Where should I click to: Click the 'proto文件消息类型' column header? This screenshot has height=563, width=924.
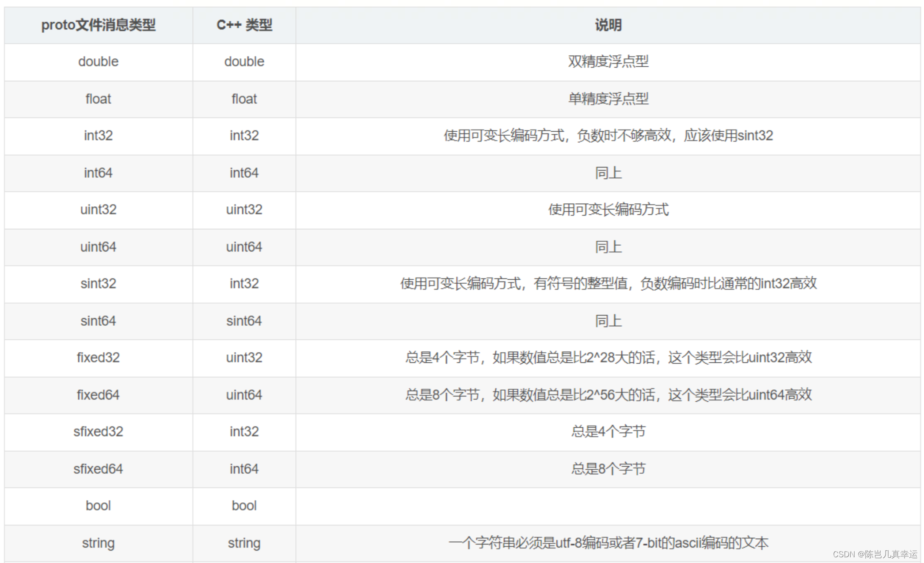98,25
